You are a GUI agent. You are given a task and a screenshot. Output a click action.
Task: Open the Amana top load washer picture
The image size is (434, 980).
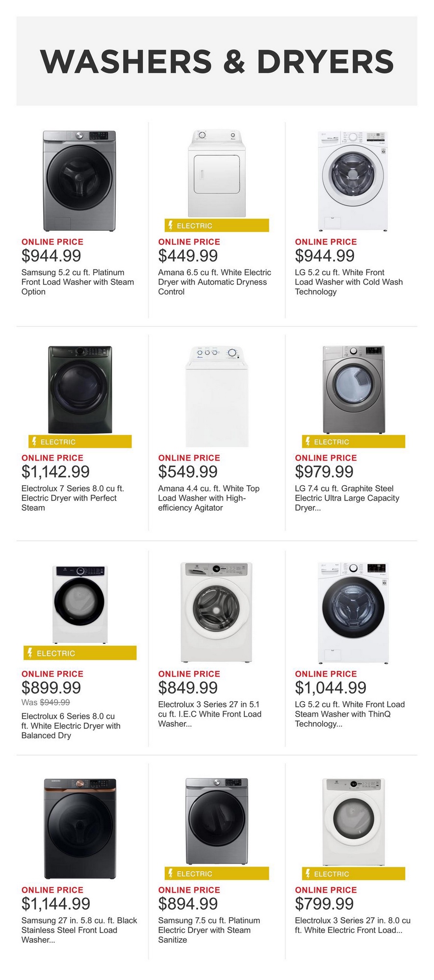point(217,396)
